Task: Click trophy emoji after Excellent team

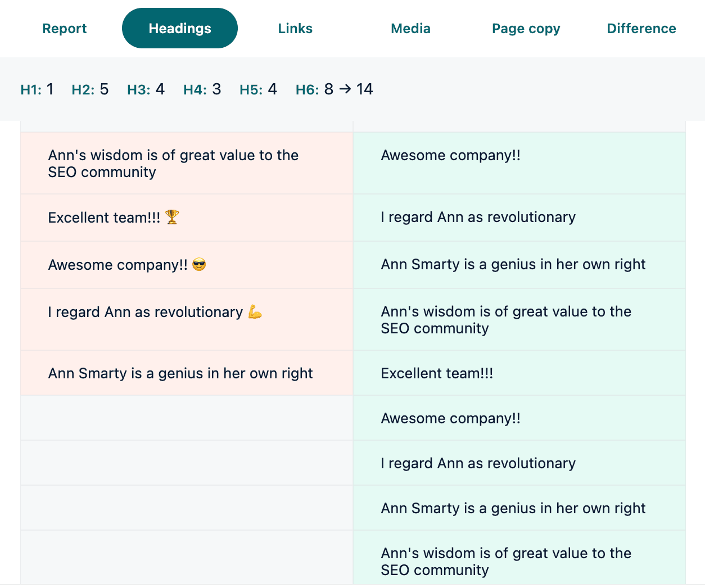Action: click(x=172, y=217)
